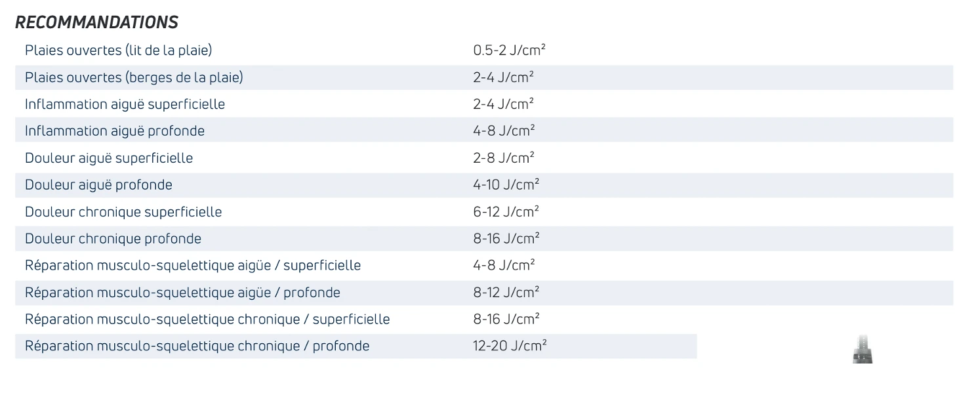Click Douleur chronique profonde label

(x=113, y=239)
